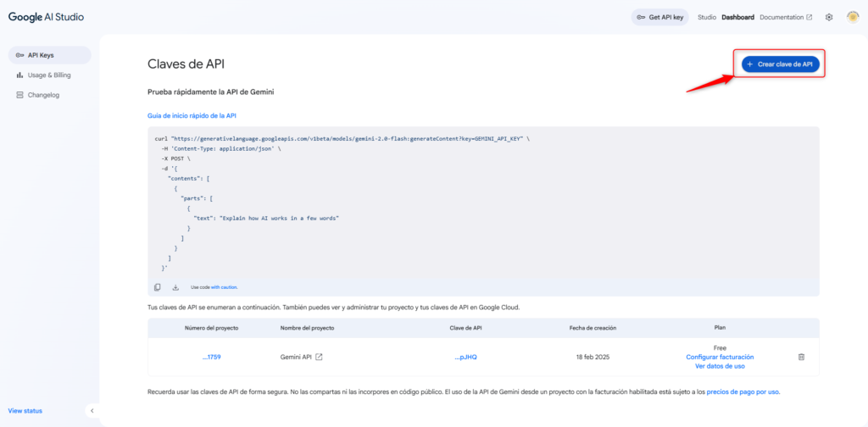Click the bar chart icon beside Usage & Billing
Image resolution: width=868 pixels, height=427 pixels.
tap(20, 75)
